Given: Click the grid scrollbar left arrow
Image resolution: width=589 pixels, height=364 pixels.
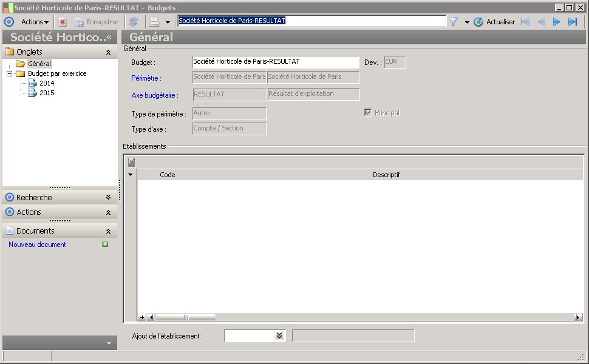Looking at the screenshot, I should (151, 317).
